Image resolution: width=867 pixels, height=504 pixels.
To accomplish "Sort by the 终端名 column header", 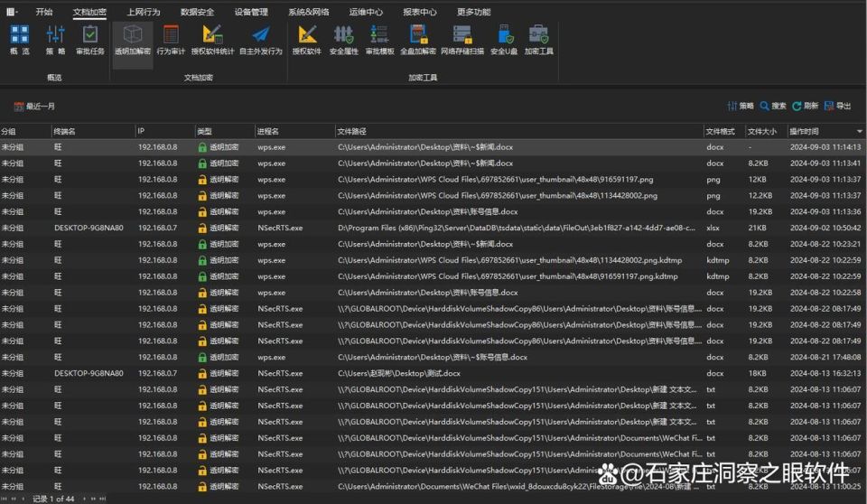I will tap(93, 131).
